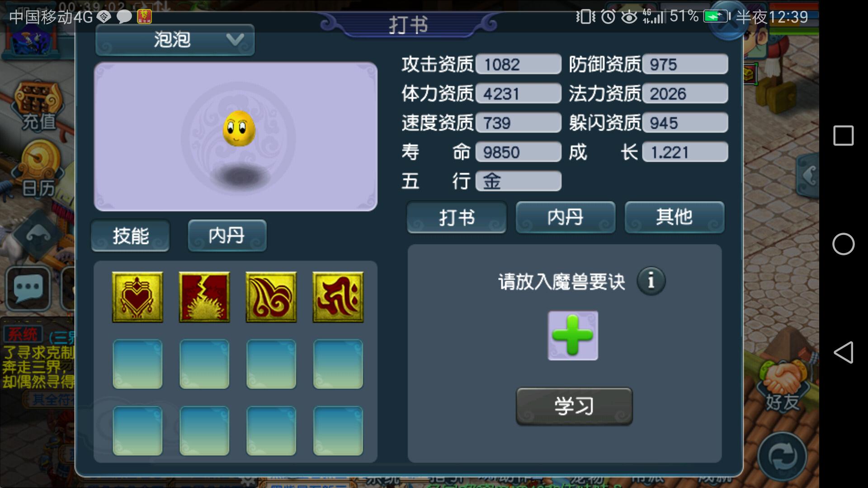Select the red rune glyph skill icon
Screen dimensions: 868x488
(x=338, y=297)
